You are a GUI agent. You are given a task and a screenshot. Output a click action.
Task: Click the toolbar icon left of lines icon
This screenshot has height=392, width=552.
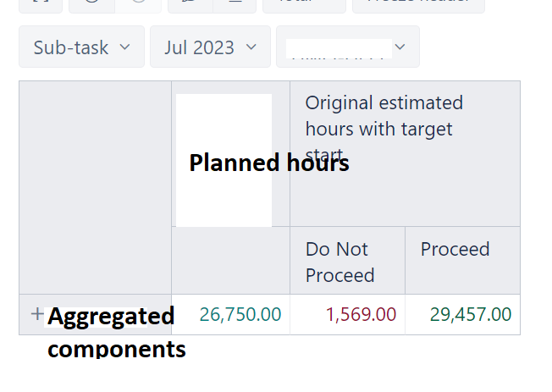tap(190, 4)
